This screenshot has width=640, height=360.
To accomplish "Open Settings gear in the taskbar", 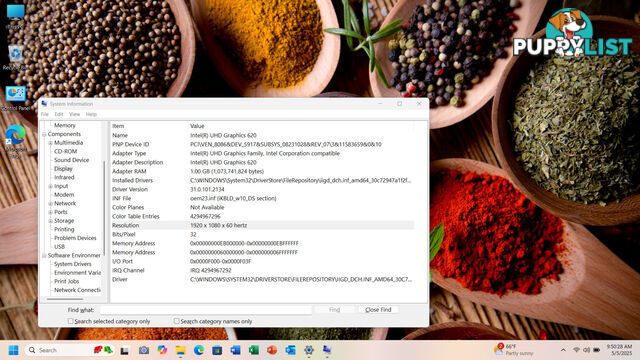I will [309, 350].
